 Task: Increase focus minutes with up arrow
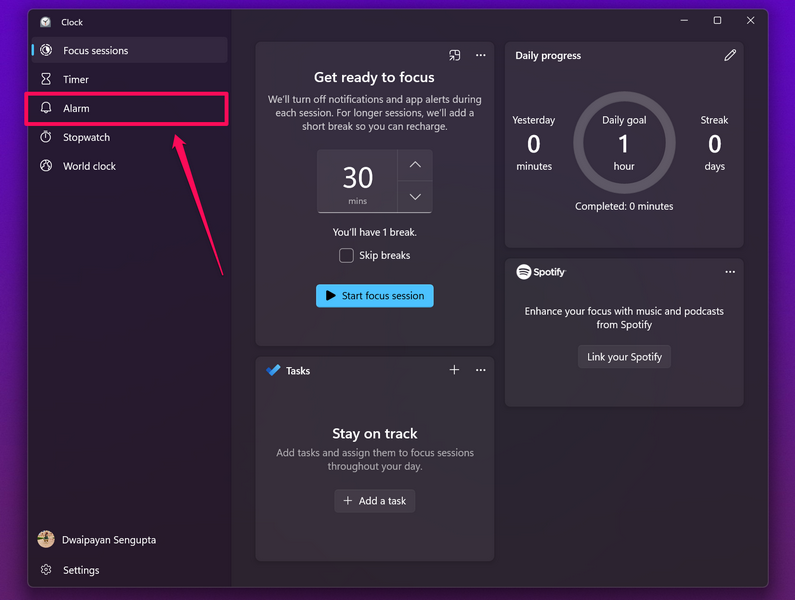tap(415, 165)
